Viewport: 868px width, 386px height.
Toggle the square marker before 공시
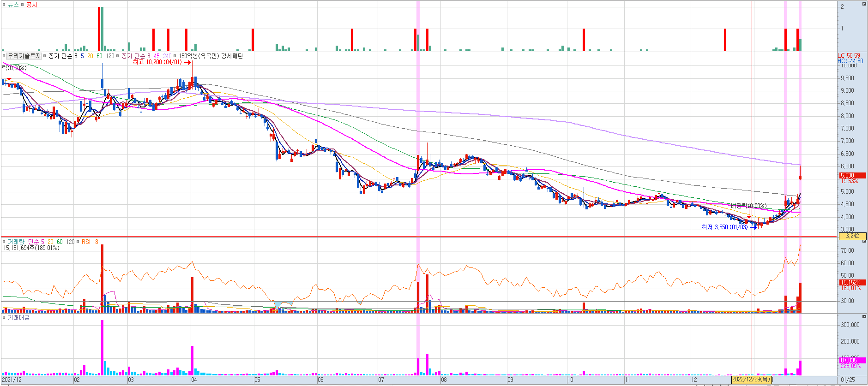(22, 5)
